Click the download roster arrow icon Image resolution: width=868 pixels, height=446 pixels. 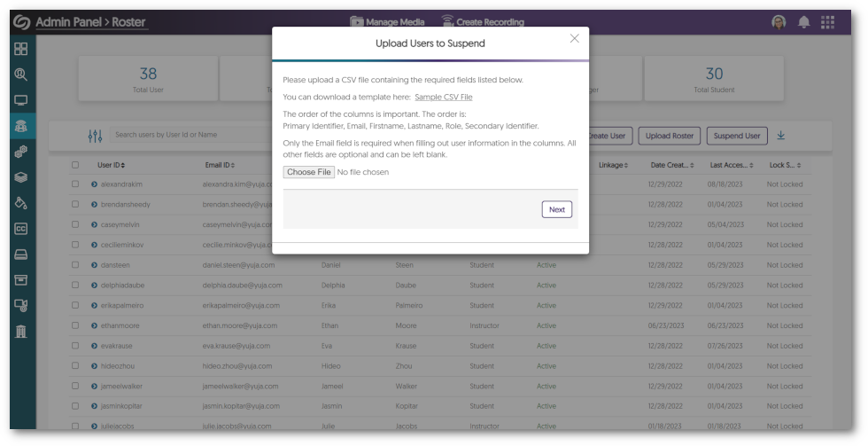[780, 135]
